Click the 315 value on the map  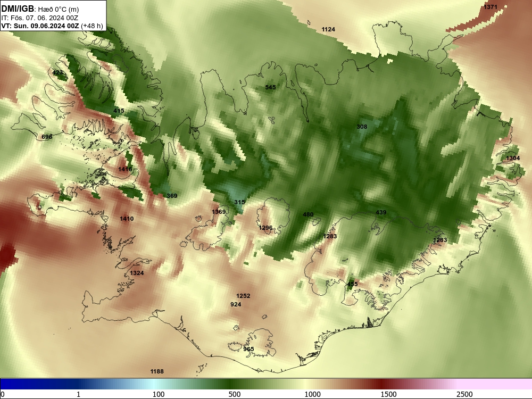point(239,202)
